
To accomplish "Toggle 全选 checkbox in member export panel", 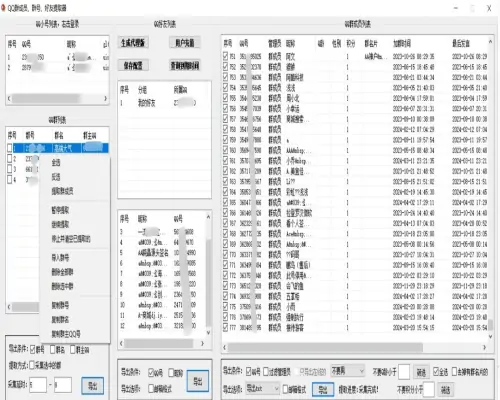I will click(436, 371).
